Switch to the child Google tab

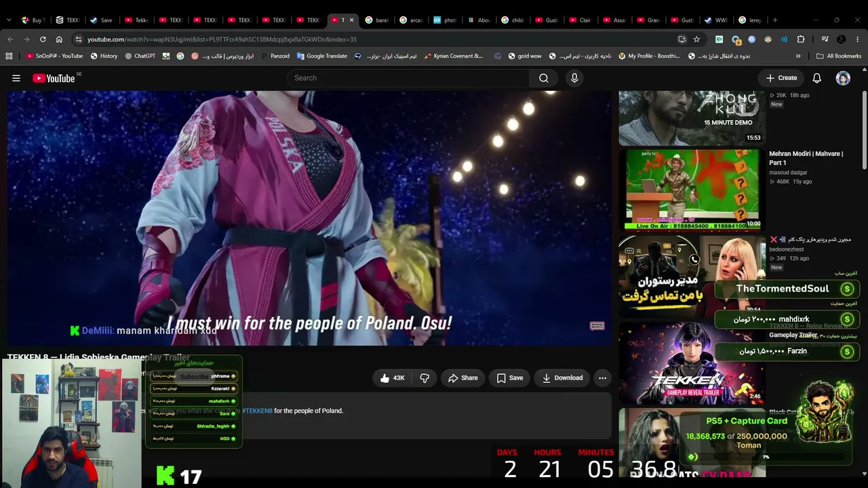pyautogui.click(x=513, y=20)
